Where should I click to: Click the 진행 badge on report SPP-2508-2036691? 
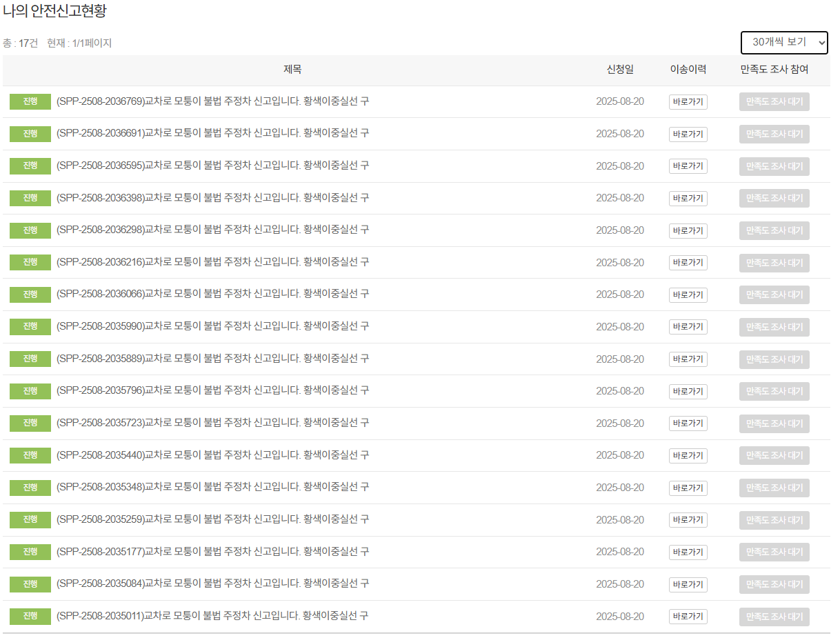click(x=30, y=134)
